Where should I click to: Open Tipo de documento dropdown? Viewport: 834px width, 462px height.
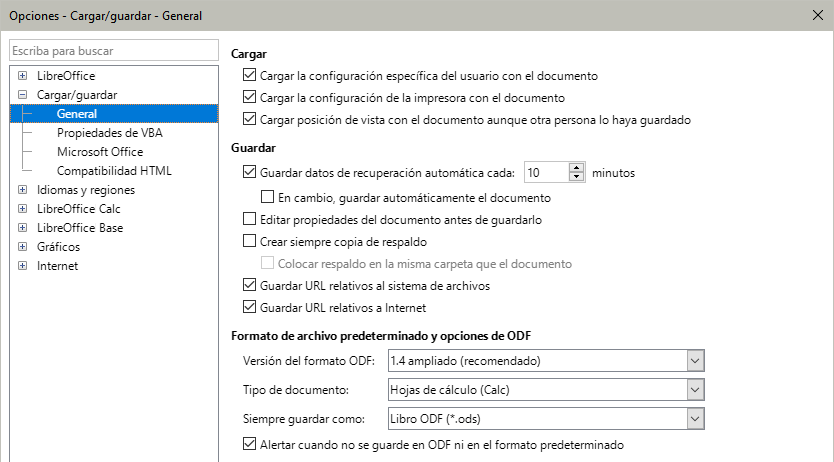point(695,390)
